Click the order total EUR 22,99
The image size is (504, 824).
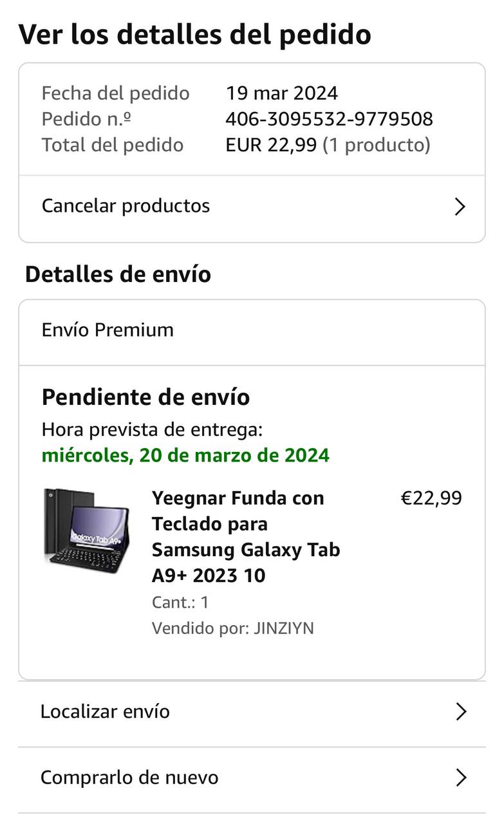[271, 145]
